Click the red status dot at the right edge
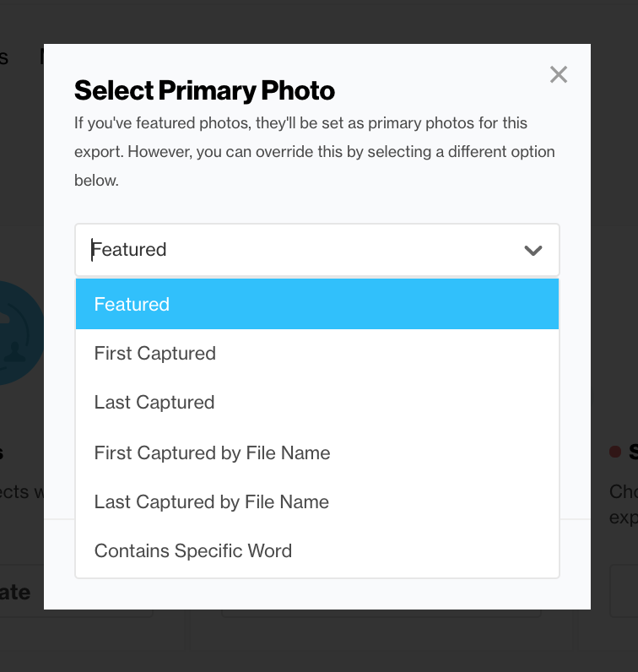This screenshot has height=672, width=638. tap(615, 453)
